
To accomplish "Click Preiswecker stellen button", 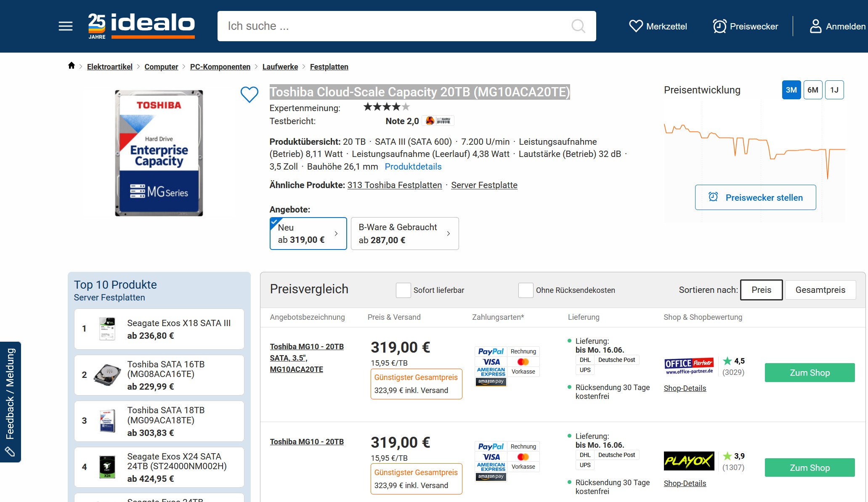I will point(755,197).
